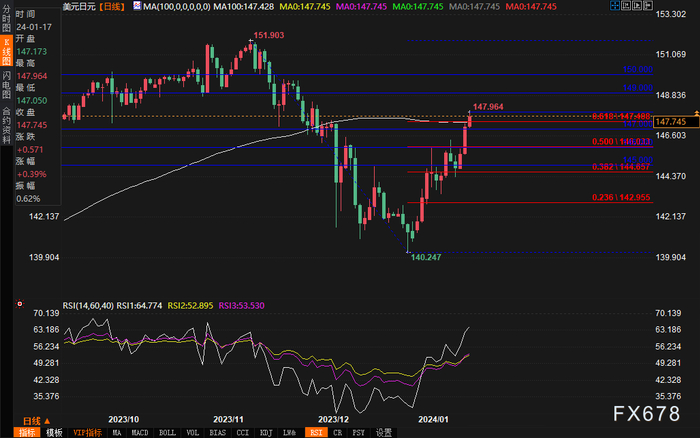The height and width of the screenshot is (438, 700).
Task: Toggle the BOLL indicator
Action: pos(167,433)
